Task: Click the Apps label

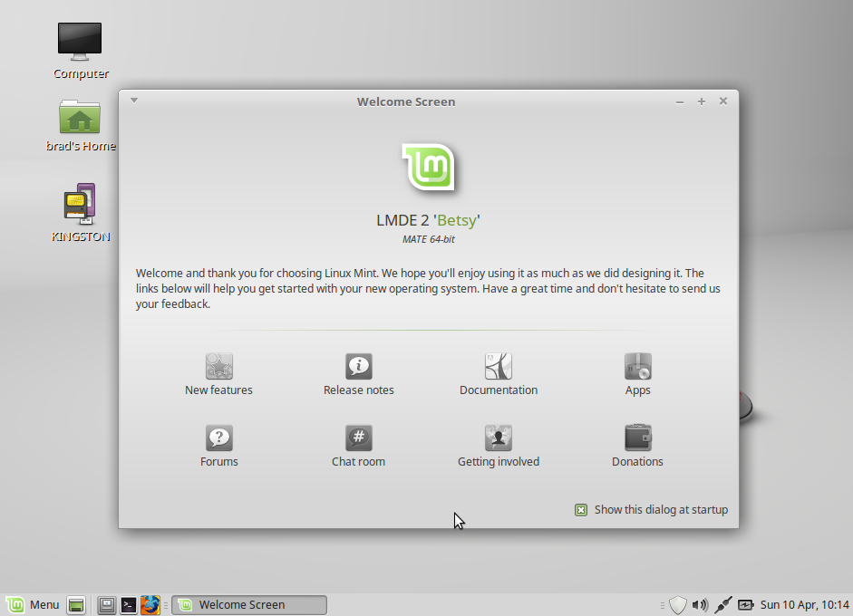Action: pyautogui.click(x=637, y=390)
